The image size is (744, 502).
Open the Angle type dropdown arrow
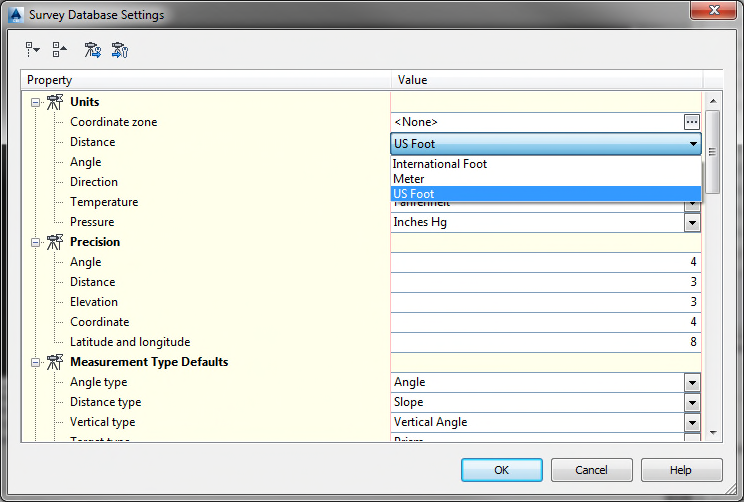pyautogui.click(x=692, y=382)
